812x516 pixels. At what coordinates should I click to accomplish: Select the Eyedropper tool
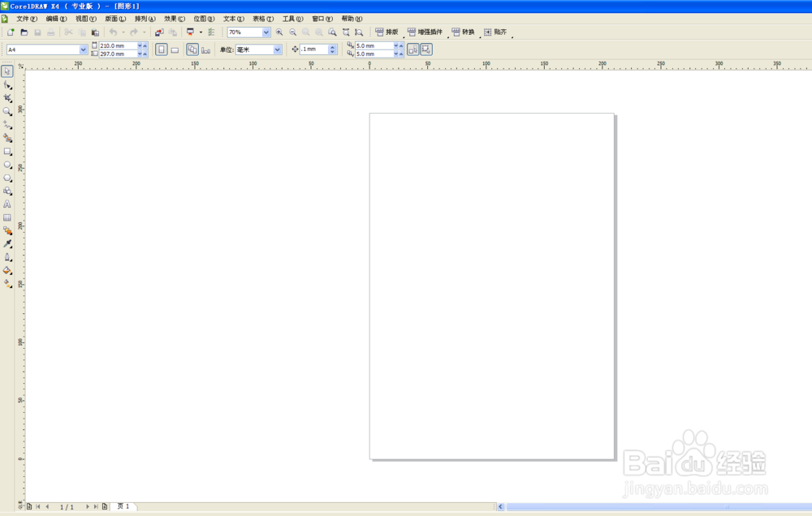tap(7, 243)
